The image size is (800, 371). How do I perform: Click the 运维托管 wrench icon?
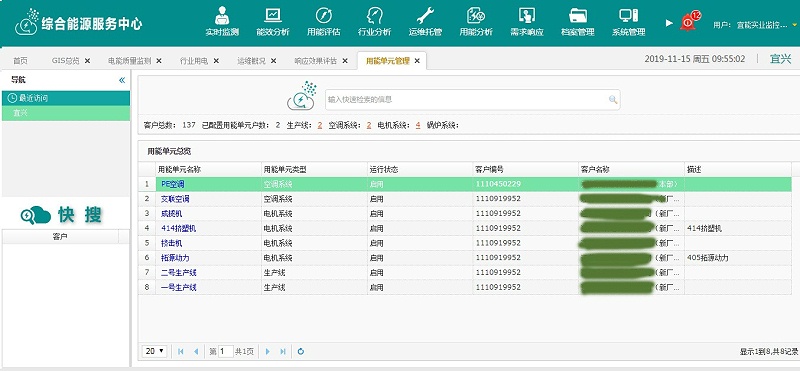tap(426, 15)
